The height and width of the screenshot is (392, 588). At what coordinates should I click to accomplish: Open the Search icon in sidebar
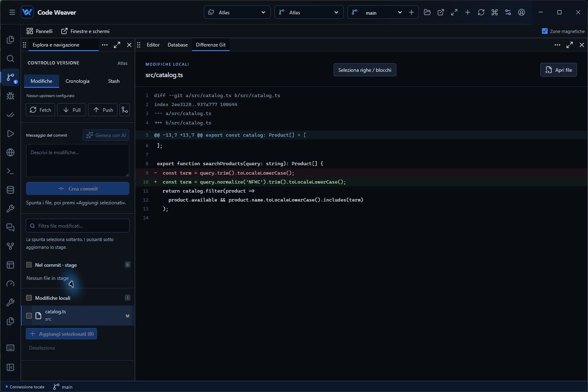click(x=11, y=58)
